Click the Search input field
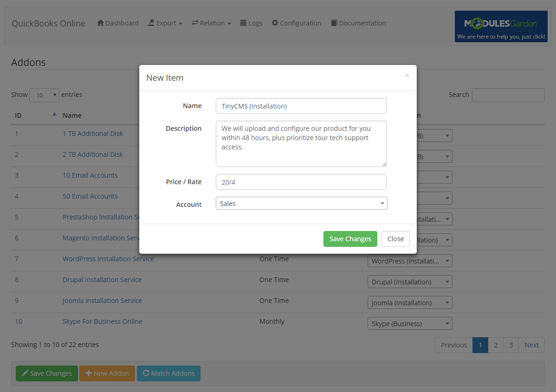Viewport: 556px width, 392px height. click(x=508, y=95)
